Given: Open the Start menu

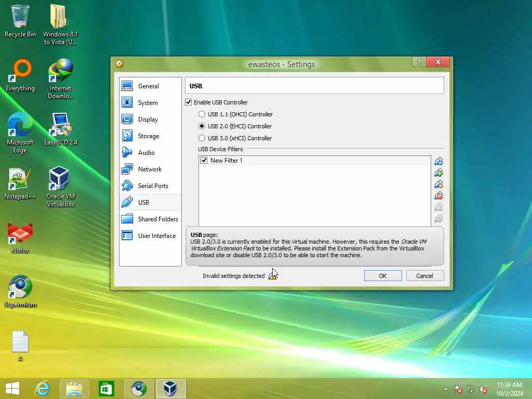Looking at the screenshot, I should click(12, 389).
